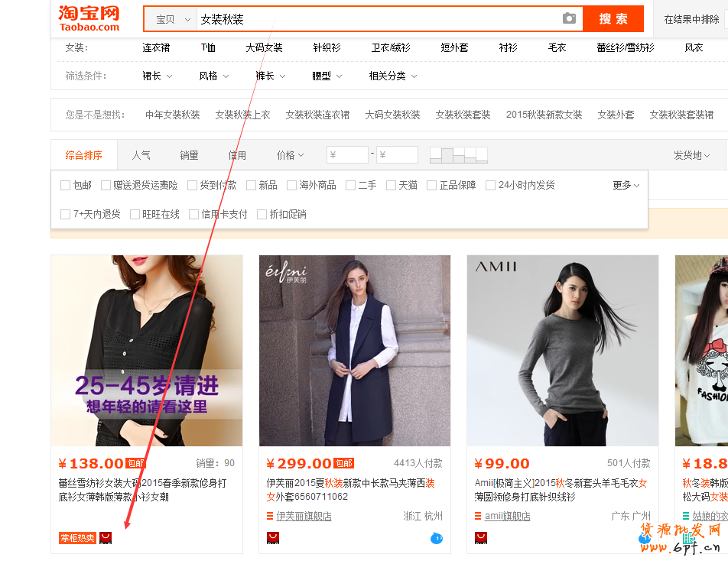Tick the 7+天内退货 checkbox
The image size is (728, 564).
66,214
